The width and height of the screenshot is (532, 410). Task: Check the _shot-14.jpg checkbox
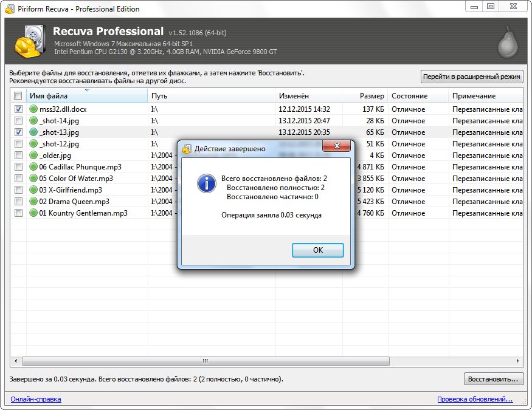click(18, 121)
